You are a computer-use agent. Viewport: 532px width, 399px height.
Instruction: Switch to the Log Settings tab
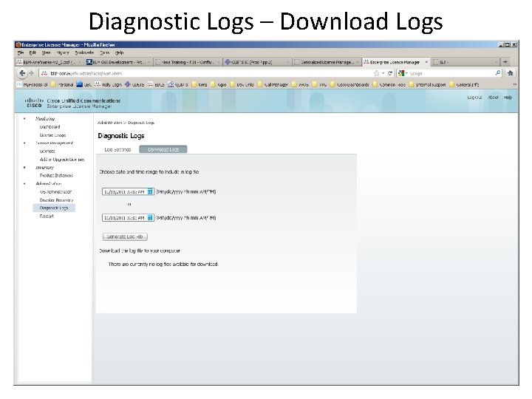117,149
